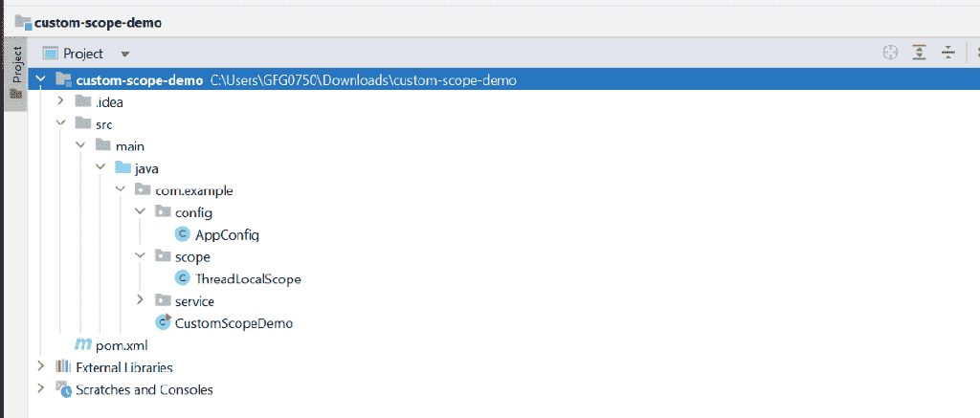The height and width of the screenshot is (418, 980).
Task: Expand the External Libraries node
Action: tap(40, 366)
